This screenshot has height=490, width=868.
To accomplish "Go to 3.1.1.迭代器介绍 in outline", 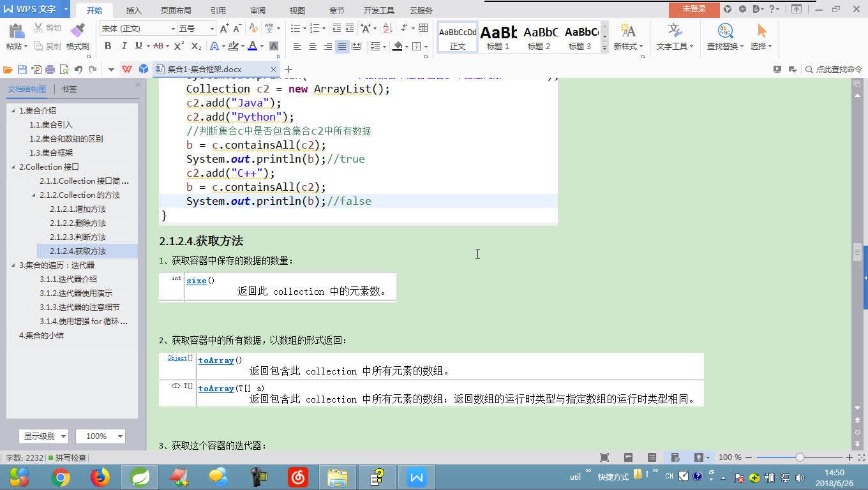I will click(68, 279).
